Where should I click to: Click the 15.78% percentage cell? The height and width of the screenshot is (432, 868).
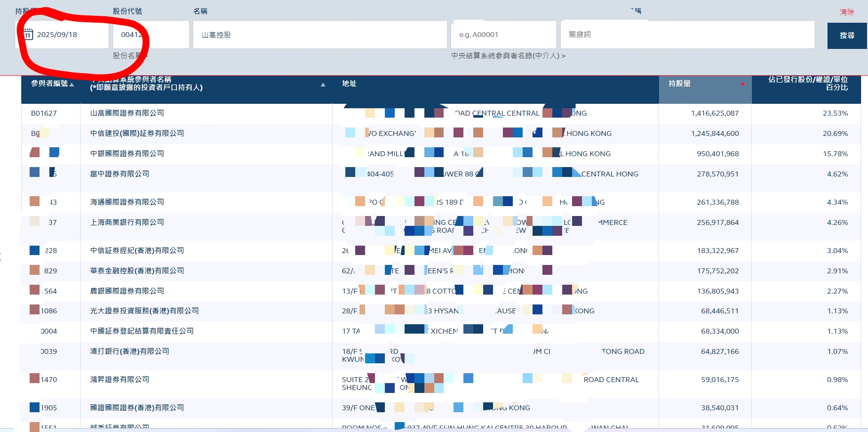pyautogui.click(x=835, y=154)
